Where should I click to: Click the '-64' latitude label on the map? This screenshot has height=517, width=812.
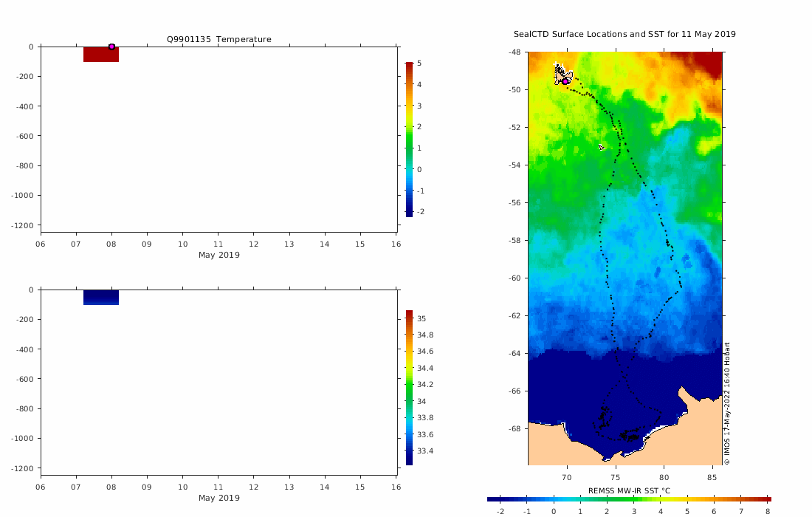click(x=515, y=353)
